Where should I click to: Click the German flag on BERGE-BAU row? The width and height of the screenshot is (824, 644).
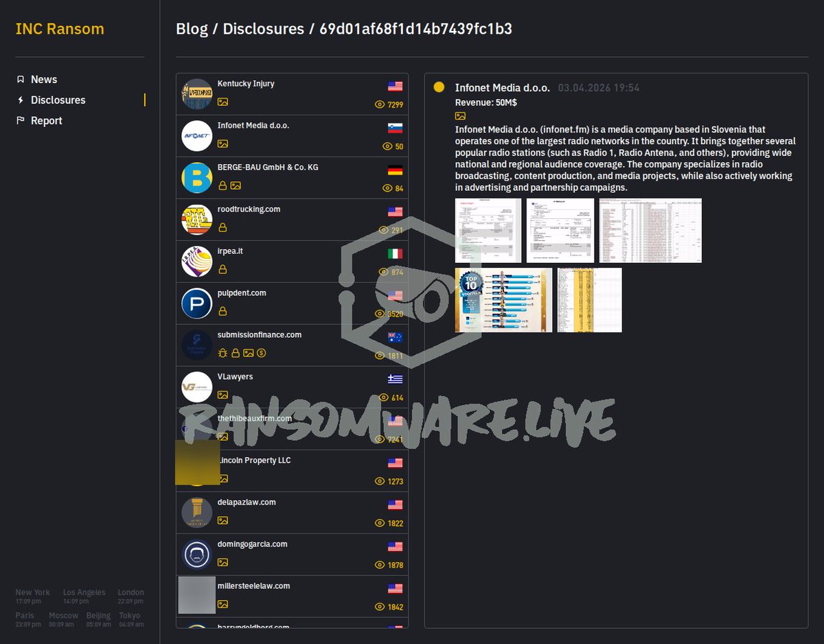(x=395, y=170)
